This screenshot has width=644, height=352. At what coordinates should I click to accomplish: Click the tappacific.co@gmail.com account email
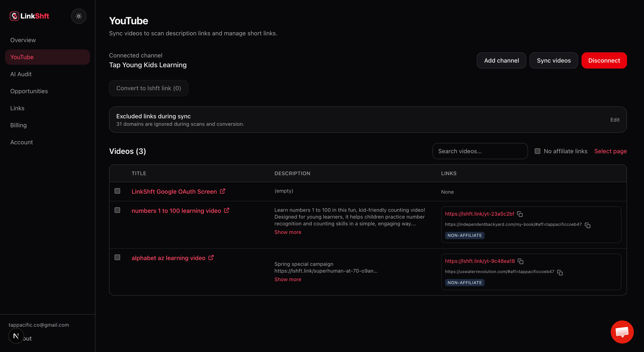pyautogui.click(x=39, y=325)
